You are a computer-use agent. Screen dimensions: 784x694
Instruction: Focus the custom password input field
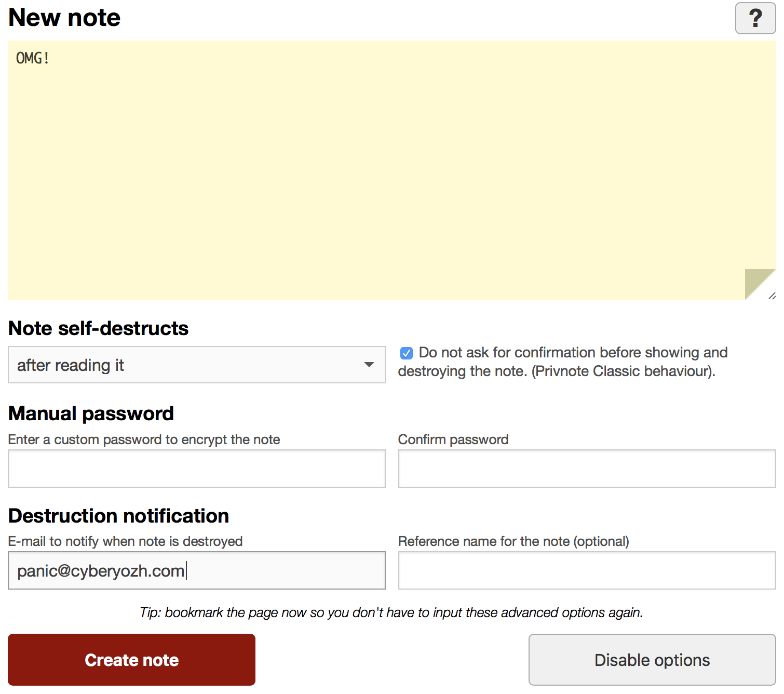click(197, 469)
